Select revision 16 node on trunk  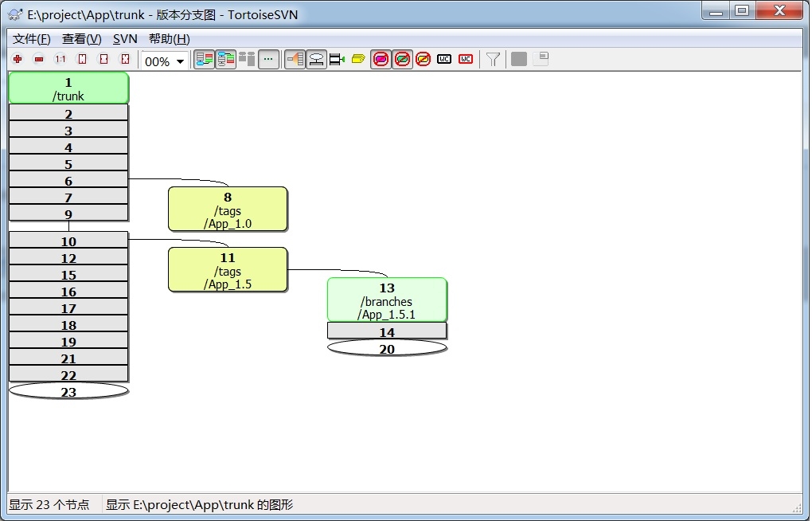pyautogui.click(x=68, y=290)
